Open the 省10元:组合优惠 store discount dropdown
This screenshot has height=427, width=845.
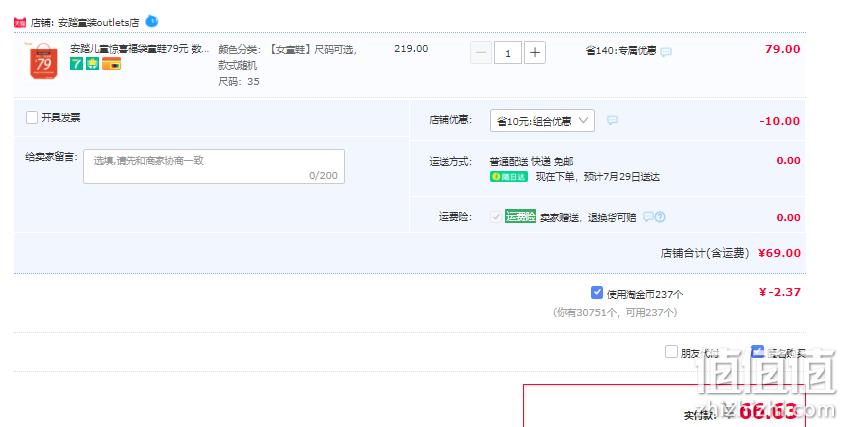542,121
